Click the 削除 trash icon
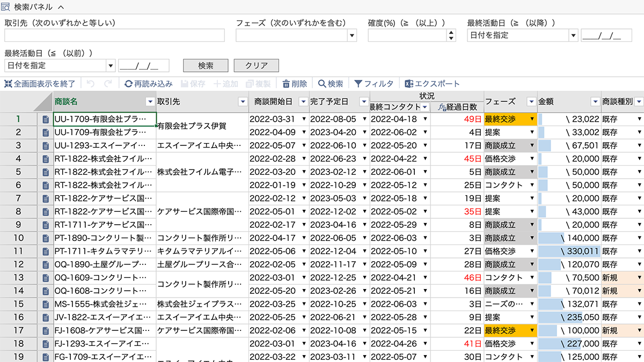 tap(286, 84)
